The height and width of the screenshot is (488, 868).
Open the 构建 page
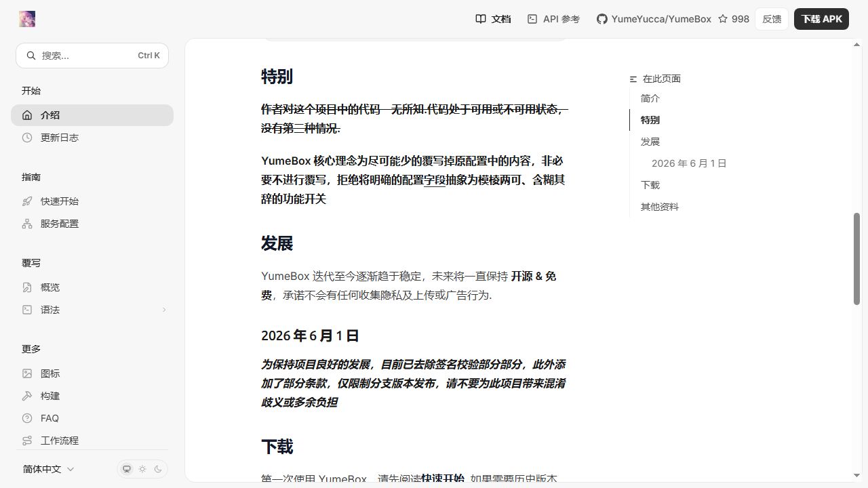[x=92, y=396]
